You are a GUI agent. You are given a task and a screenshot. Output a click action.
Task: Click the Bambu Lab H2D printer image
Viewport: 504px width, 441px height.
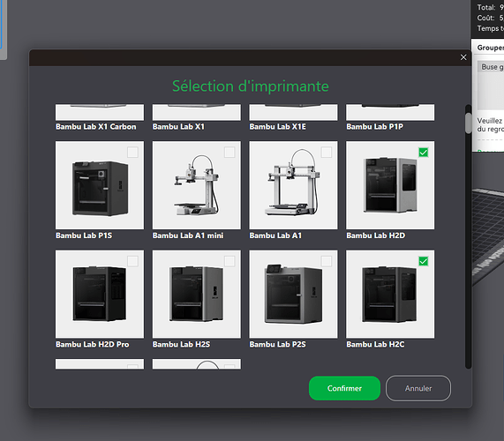[390, 185]
